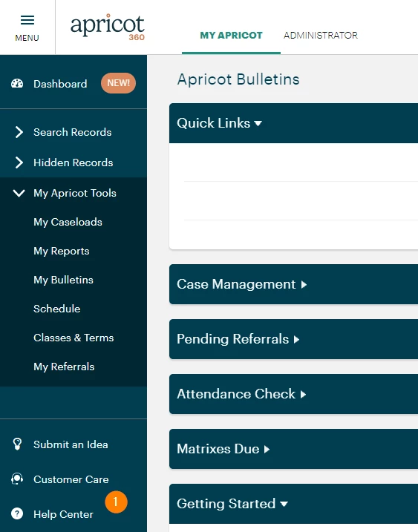The width and height of the screenshot is (418, 532).
Task: Click the Apricot 360 logo
Action: (x=108, y=27)
